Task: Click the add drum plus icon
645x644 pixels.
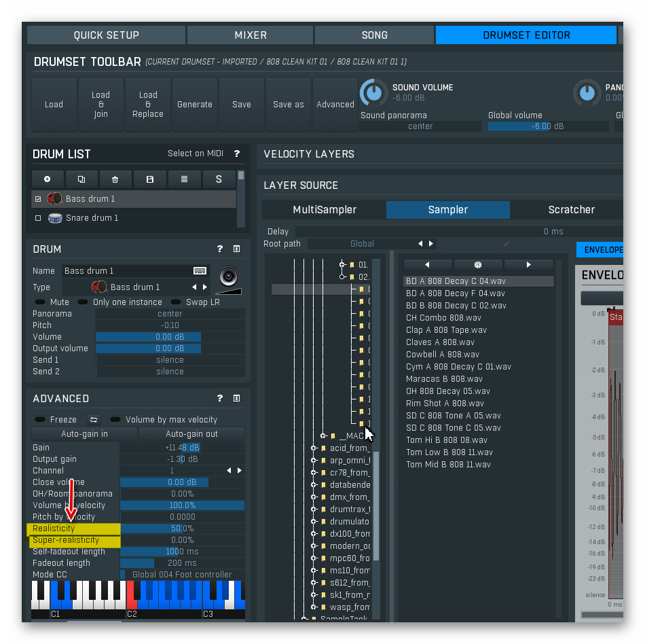Action: pos(48,179)
